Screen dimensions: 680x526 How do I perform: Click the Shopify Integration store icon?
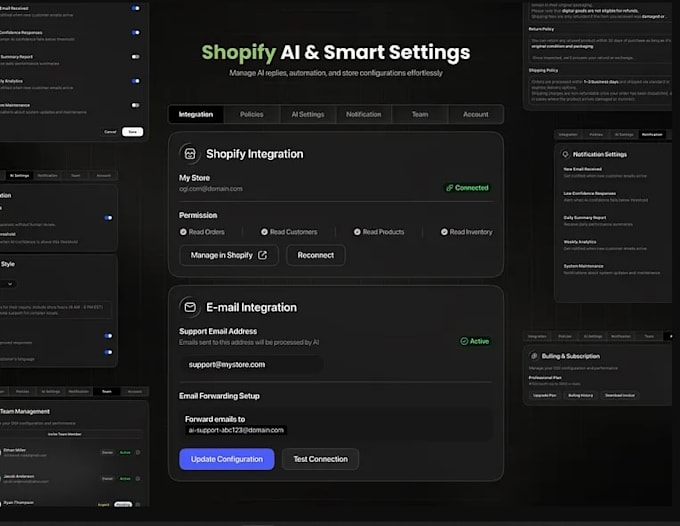(190, 154)
